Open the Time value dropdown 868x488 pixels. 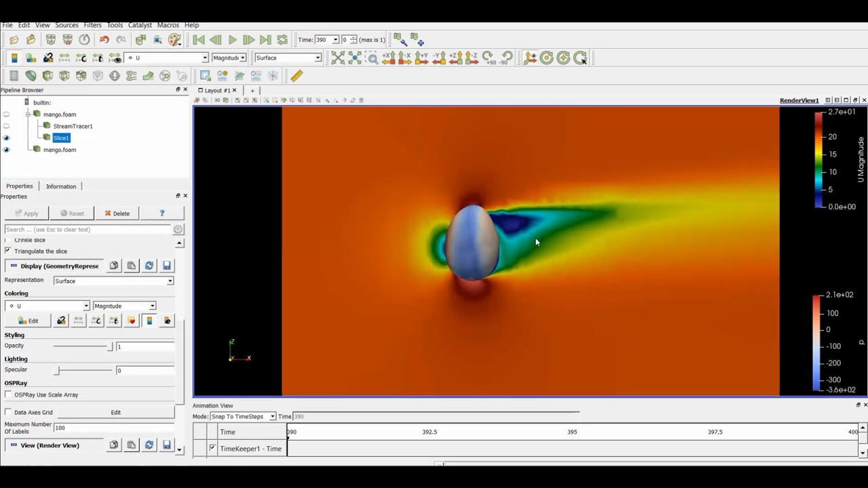pos(336,40)
